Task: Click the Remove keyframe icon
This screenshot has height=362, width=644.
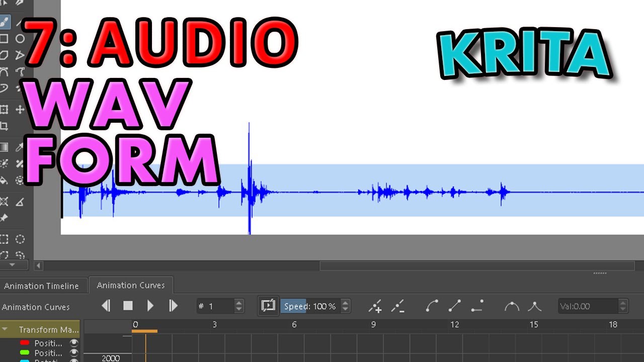Action: point(398,306)
